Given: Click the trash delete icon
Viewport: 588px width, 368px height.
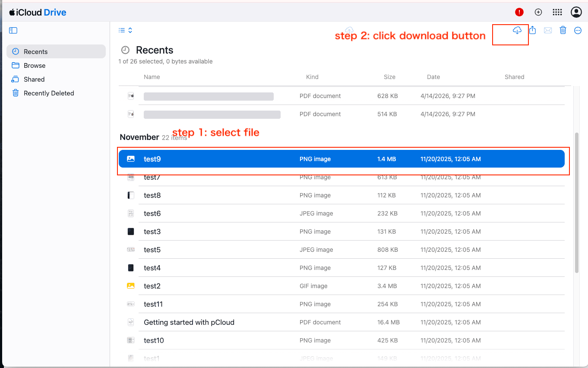Looking at the screenshot, I should click(x=563, y=30).
